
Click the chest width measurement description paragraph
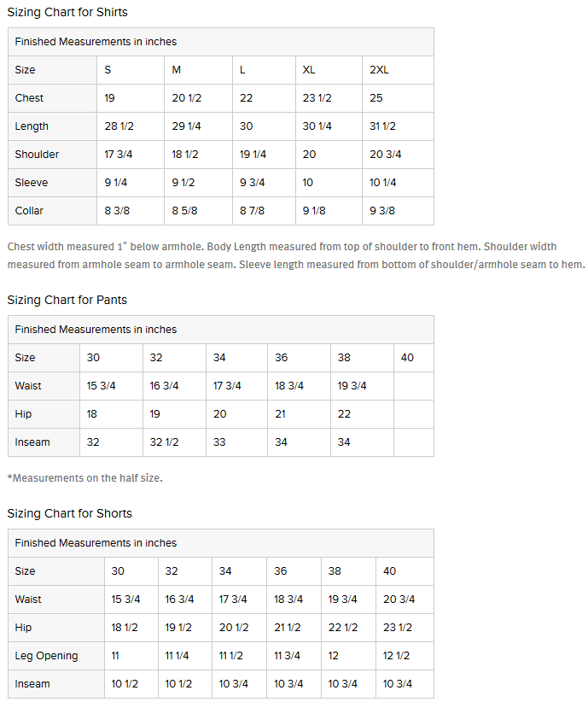tap(296, 255)
